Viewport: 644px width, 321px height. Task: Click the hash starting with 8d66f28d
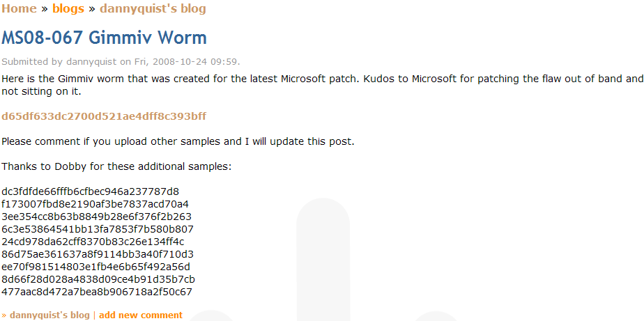click(98, 279)
